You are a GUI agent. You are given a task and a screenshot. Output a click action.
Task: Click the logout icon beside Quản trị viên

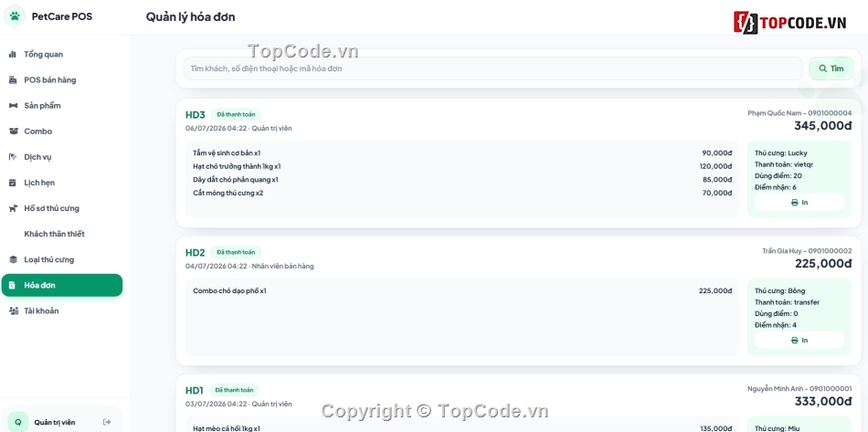[107, 422]
